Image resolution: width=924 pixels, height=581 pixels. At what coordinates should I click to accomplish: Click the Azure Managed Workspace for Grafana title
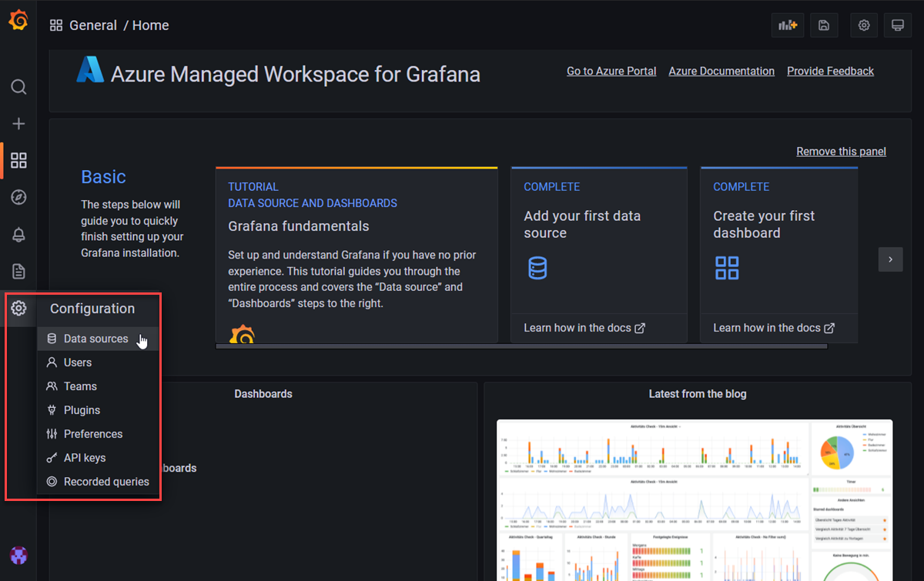click(x=296, y=74)
